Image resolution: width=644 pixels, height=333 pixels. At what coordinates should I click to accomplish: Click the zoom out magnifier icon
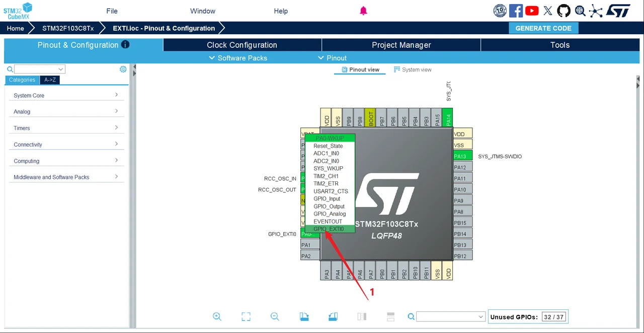[x=275, y=316]
